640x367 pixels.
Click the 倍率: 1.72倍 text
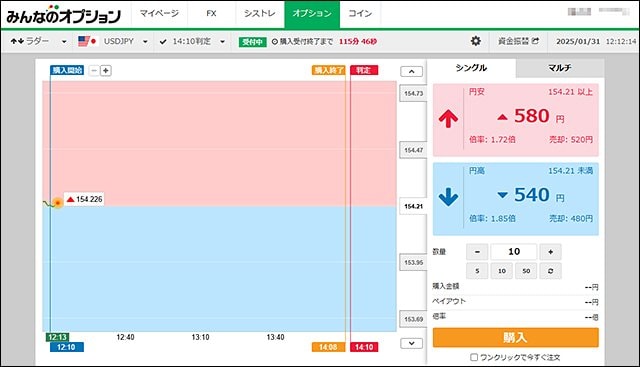[x=492, y=140]
